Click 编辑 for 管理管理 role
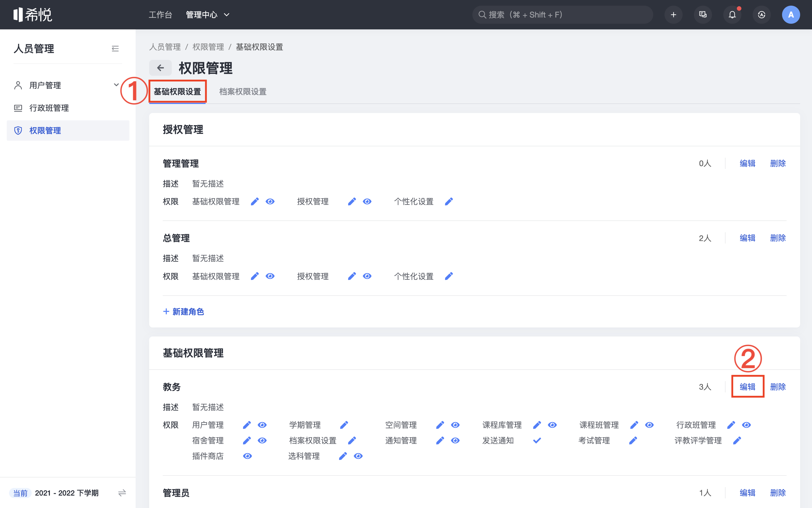812x508 pixels. tap(747, 163)
